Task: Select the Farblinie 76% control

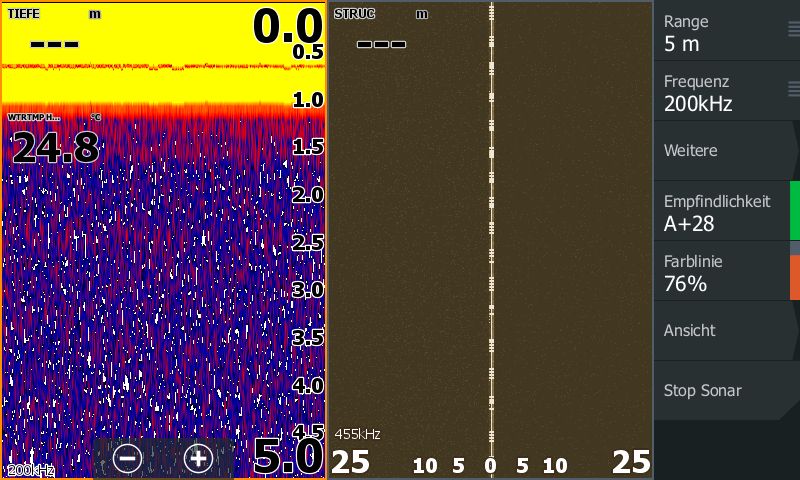Action: (720, 272)
